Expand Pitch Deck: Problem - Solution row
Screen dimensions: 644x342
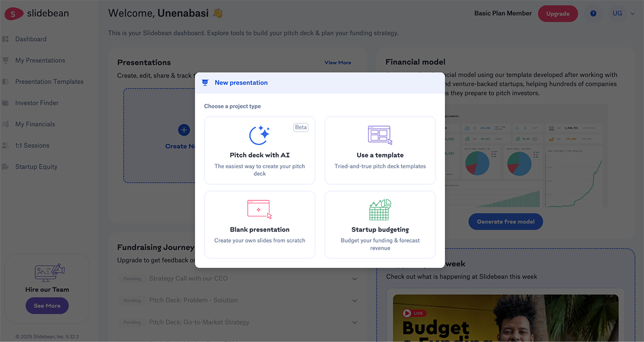pos(354,301)
